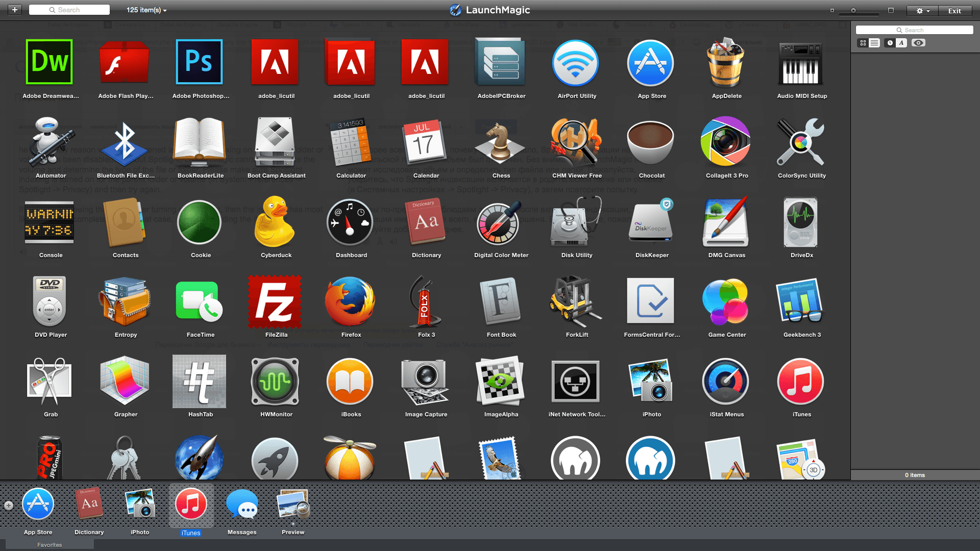
Task: Open iTunes in the main app grid
Action: [800, 381]
